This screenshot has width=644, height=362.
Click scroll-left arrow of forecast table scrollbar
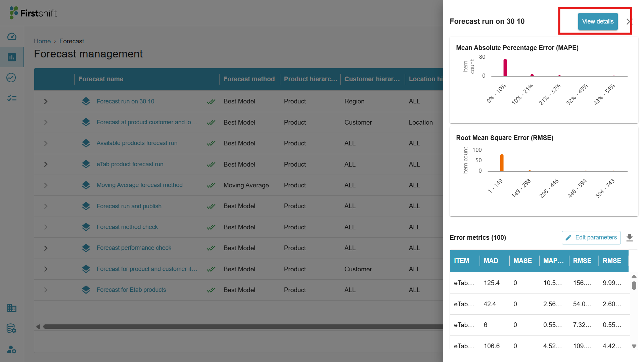[38, 327]
